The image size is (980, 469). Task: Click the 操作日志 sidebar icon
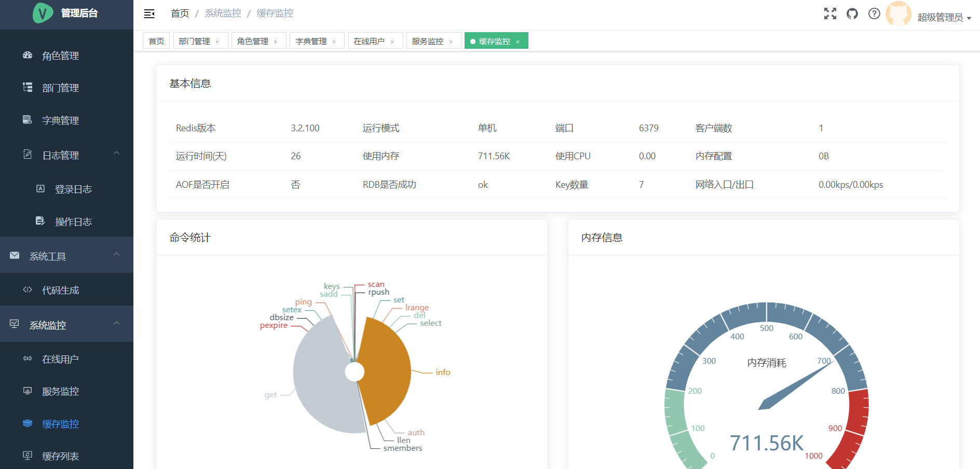(40, 221)
